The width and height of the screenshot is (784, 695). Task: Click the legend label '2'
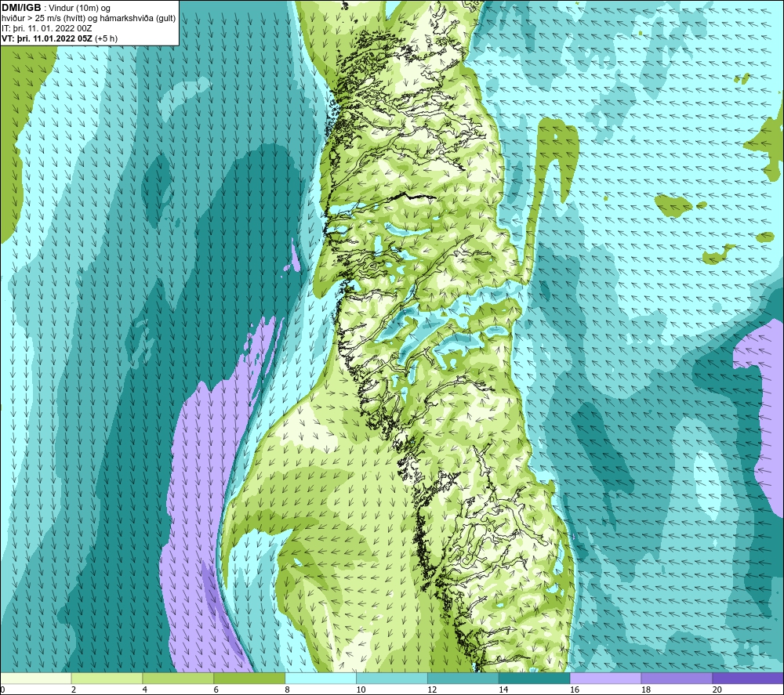point(74,690)
